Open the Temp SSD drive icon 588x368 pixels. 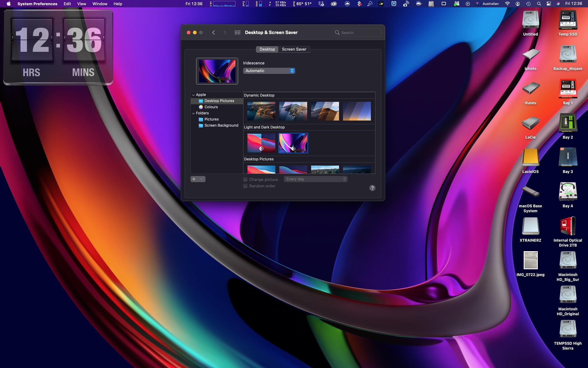coord(567,21)
